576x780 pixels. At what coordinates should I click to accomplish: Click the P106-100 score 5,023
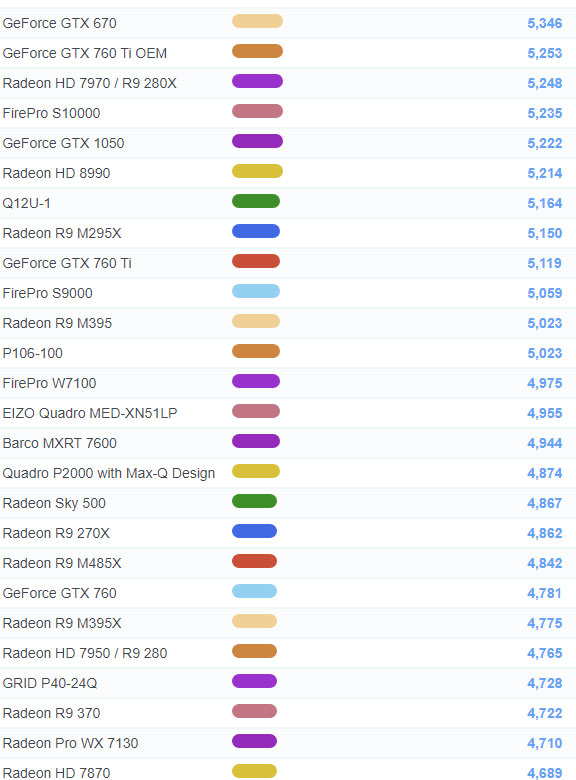(x=545, y=353)
